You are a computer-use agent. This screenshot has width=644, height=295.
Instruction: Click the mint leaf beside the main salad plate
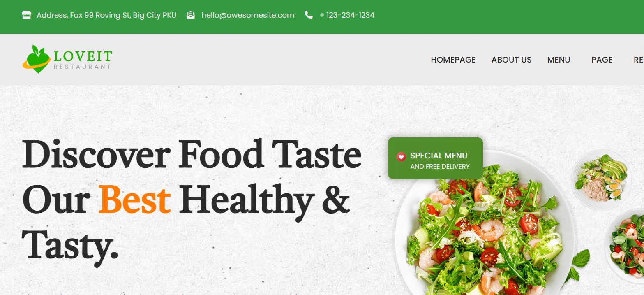click(x=581, y=259)
